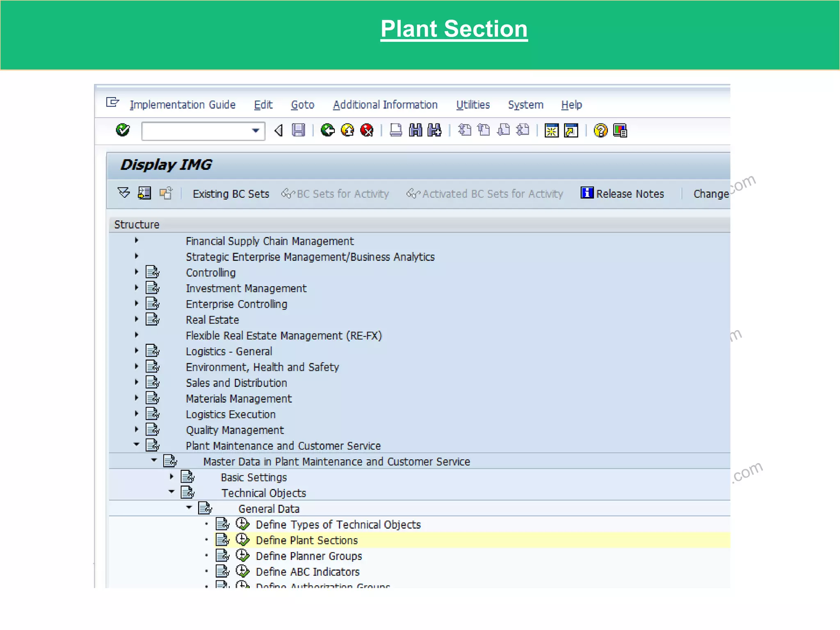Click the Save diskette icon
The width and height of the screenshot is (840, 630).
(298, 130)
